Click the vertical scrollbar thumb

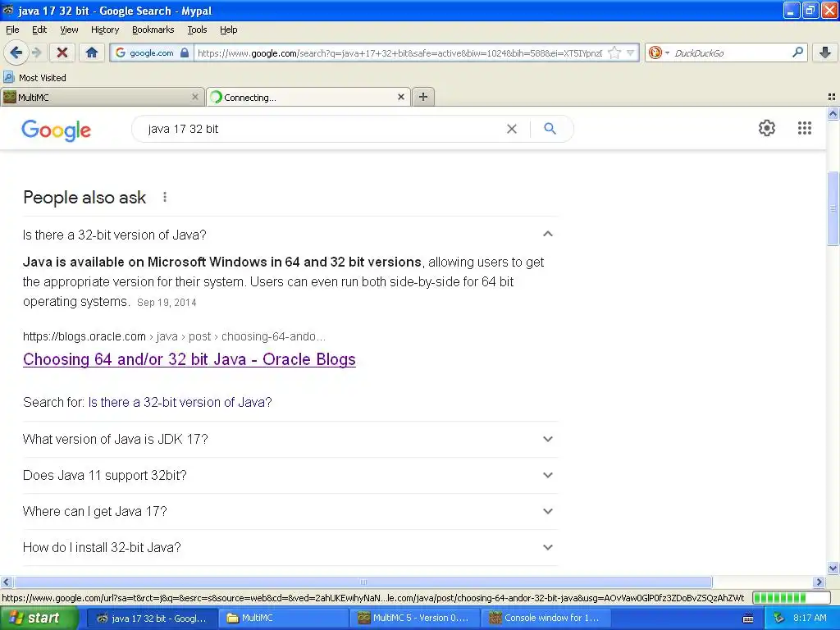click(x=833, y=208)
